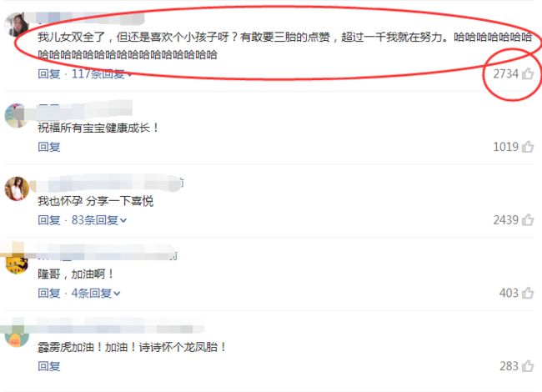542x392 pixels.
Task: Like the 祝福所有宝宝健康成长 comment
Action: 528,147
